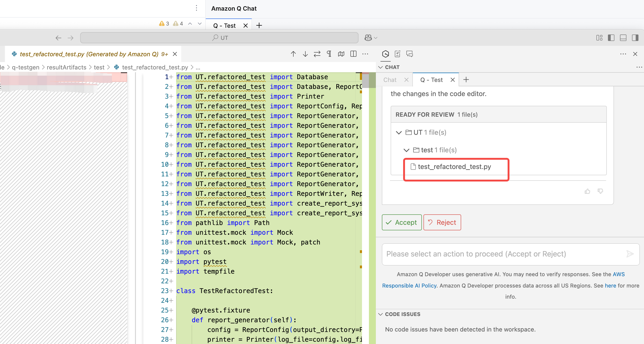This screenshot has height=344, width=644.
Task: Click the swap sides icon in diff toolbar
Action: tap(317, 54)
